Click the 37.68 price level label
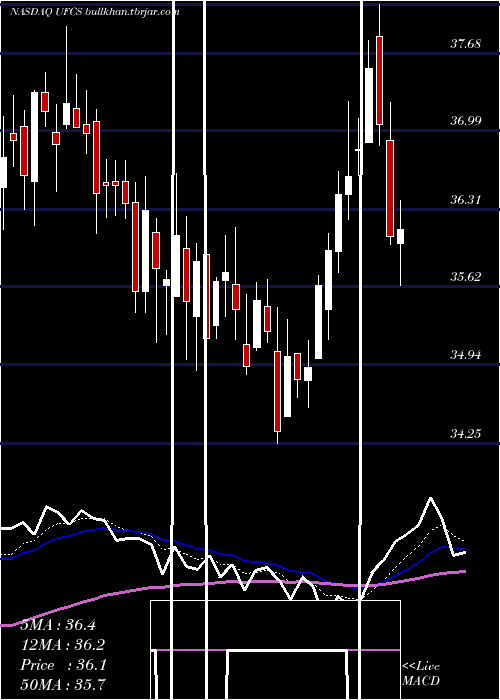The height and width of the screenshot is (700, 500). click(466, 44)
